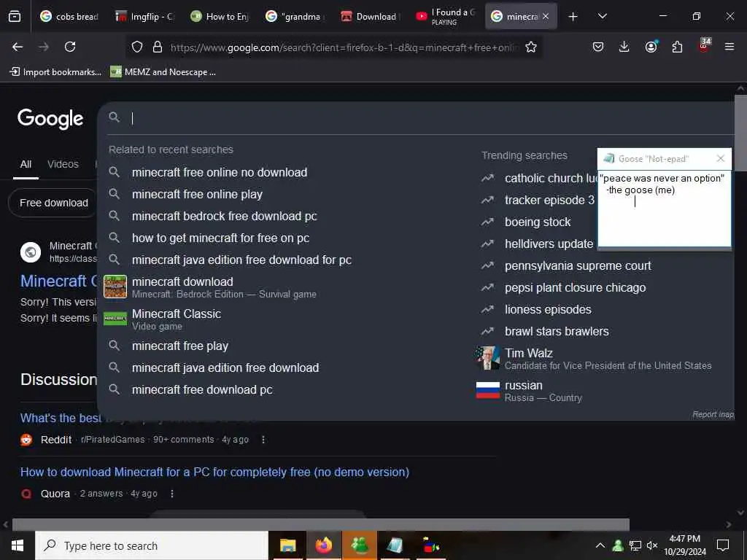The width and height of the screenshot is (747, 560).
Task: Select trending search boeing stock
Action: 538,222
